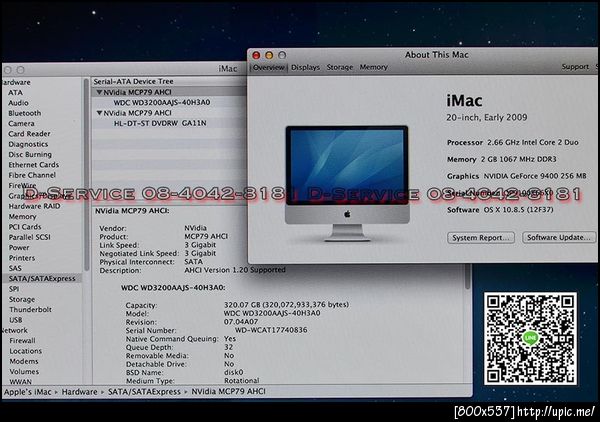Click the System Report button
Screen dimensions: 600x422
click(481, 238)
